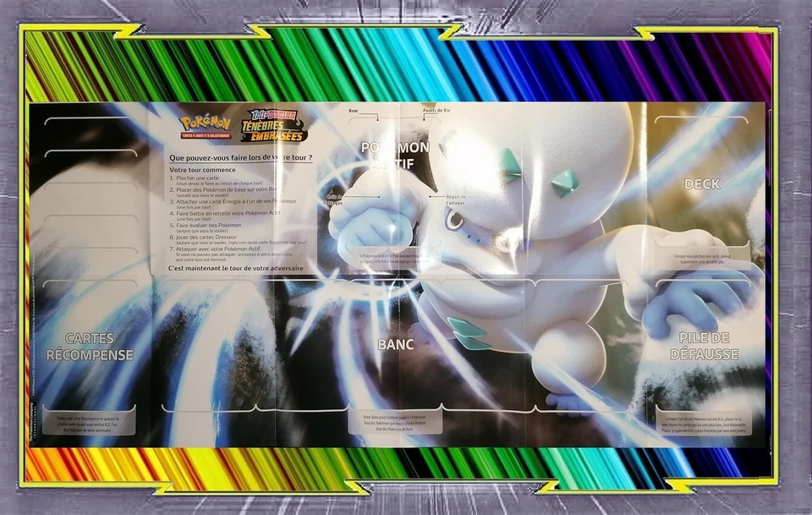The width and height of the screenshot is (812, 515).
Task: Click the prize card instruction text 'Prenez une carte Récompense'
Action: coord(88,424)
